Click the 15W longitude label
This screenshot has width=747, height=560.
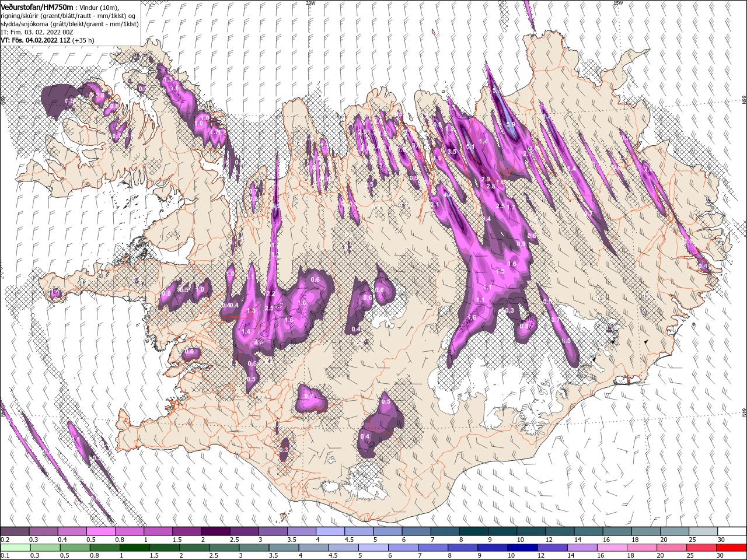(x=618, y=3)
